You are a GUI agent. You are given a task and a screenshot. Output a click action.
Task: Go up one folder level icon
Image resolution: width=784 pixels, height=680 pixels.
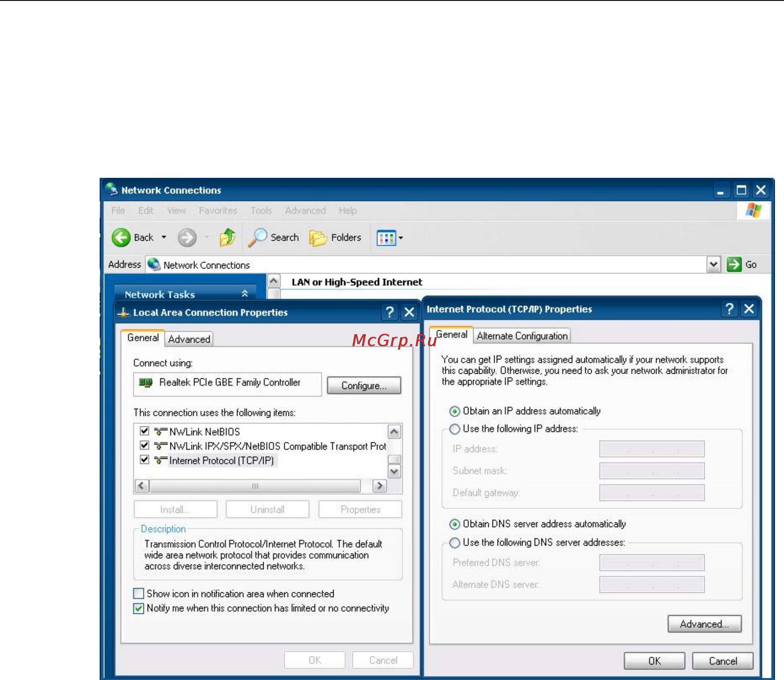pos(228,237)
